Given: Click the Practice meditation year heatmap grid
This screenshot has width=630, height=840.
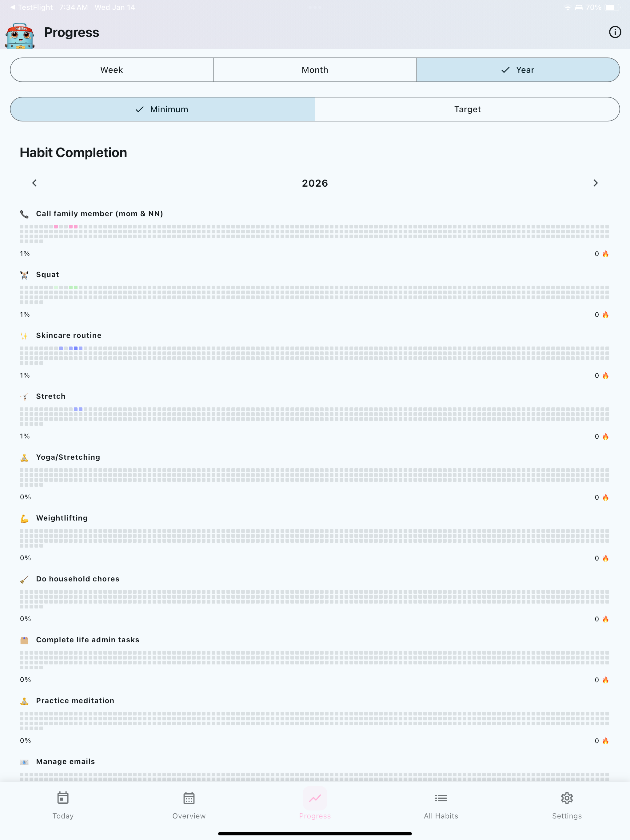Looking at the screenshot, I should pos(315,721).
